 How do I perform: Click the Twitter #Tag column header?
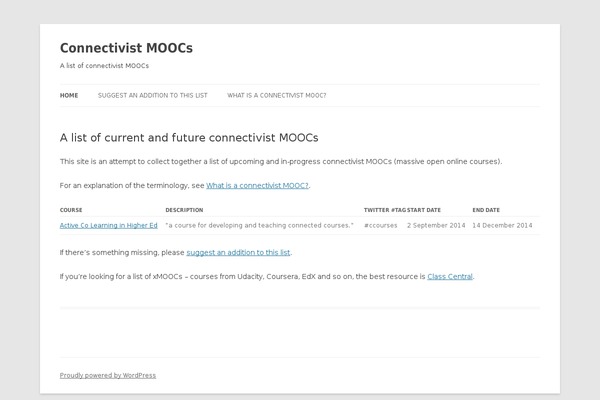pyautogui.click(x=385, y=210)
